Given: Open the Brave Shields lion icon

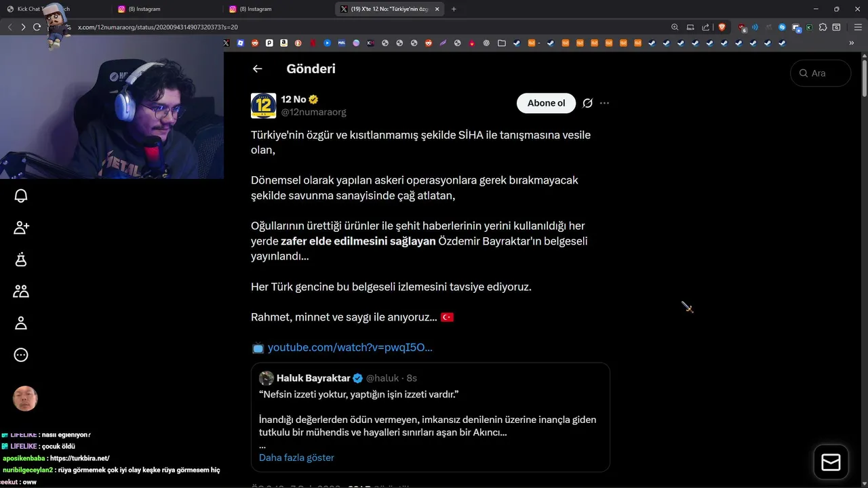Looking at the screenshot, I should 722,27.
